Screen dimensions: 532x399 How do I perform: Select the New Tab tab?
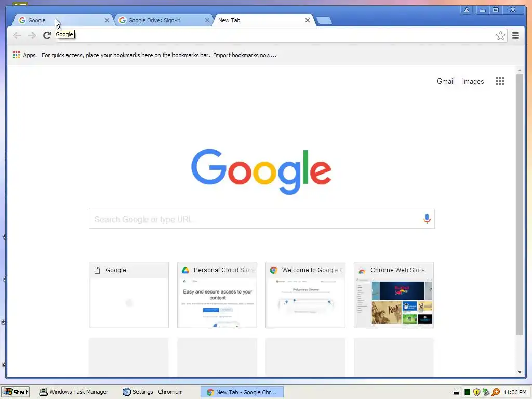click(x=263, y=20)
